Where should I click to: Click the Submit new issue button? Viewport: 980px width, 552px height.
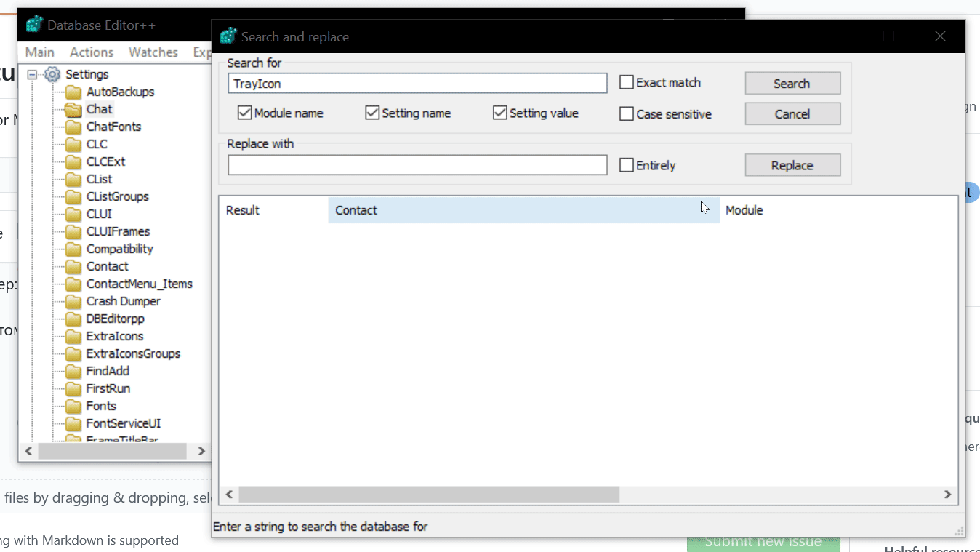pos(763,542)
